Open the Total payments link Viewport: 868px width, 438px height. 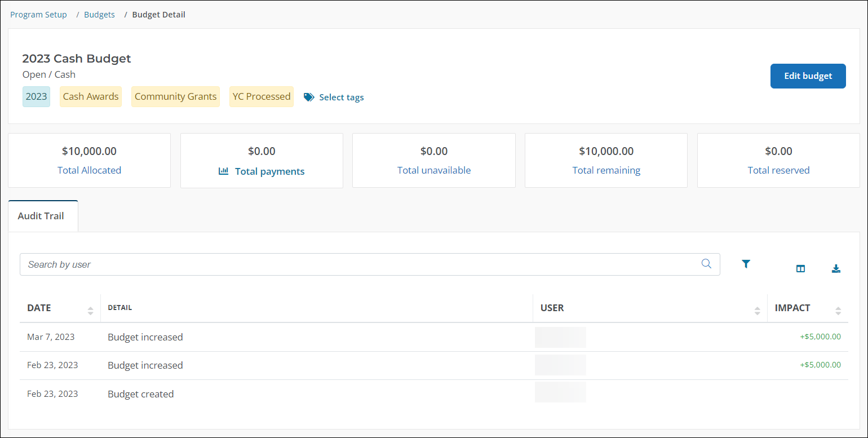tap(269, 171)
